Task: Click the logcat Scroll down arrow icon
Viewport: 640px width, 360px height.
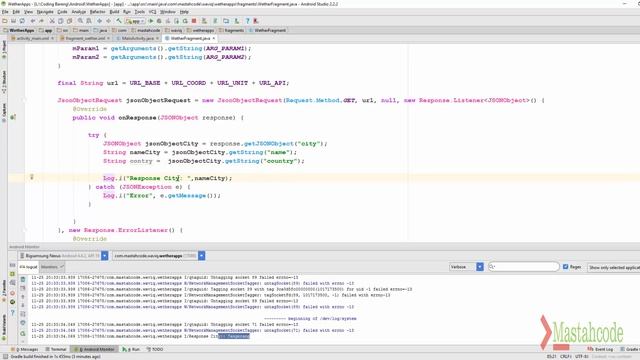Action: point(23,305)
